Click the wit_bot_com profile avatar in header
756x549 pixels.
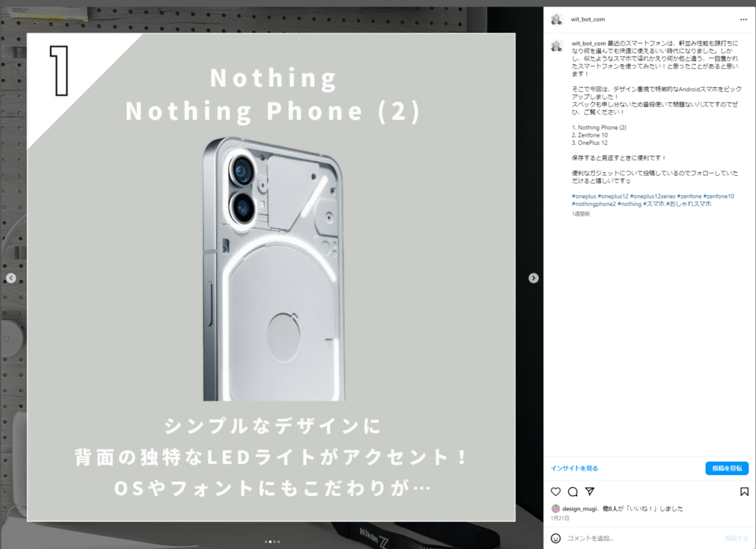pos(557,19)
